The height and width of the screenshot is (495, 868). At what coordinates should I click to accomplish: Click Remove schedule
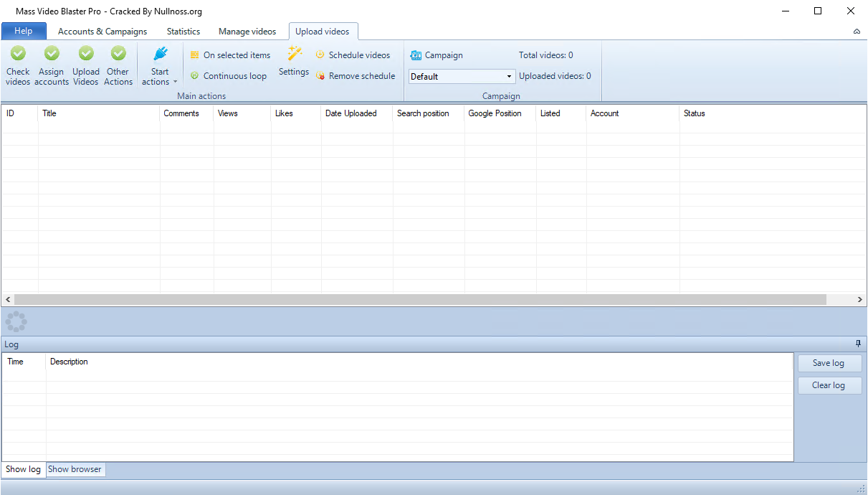pyautogui.click(x=356, y=76)
